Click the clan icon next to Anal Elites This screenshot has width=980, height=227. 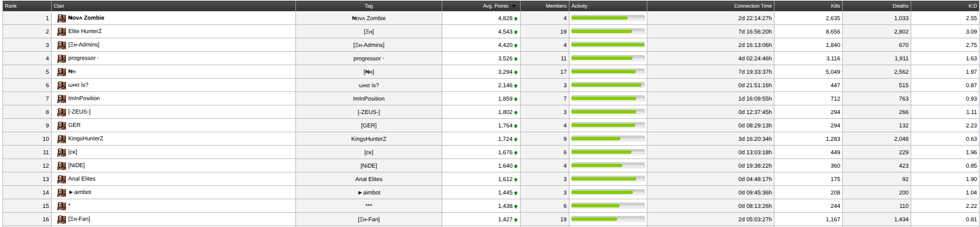tap(62, 179)
